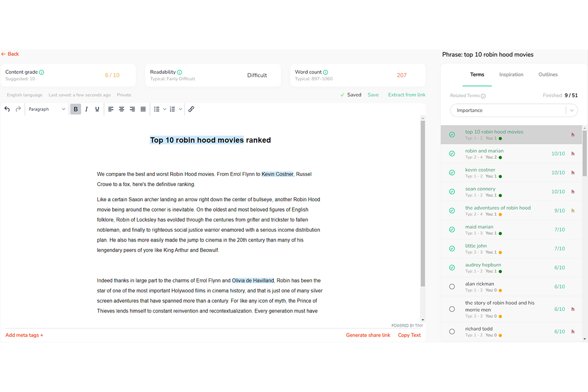Toggle the 'maid marian' term checkmark
Image resolution: width=588 pixels, height=392 pixels.
[x=452, y=229]
